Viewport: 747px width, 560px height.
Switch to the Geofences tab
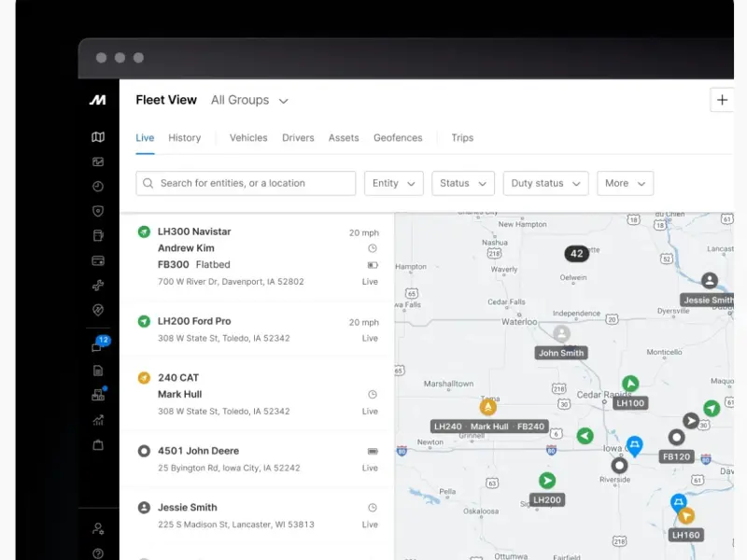coord(398,137)
